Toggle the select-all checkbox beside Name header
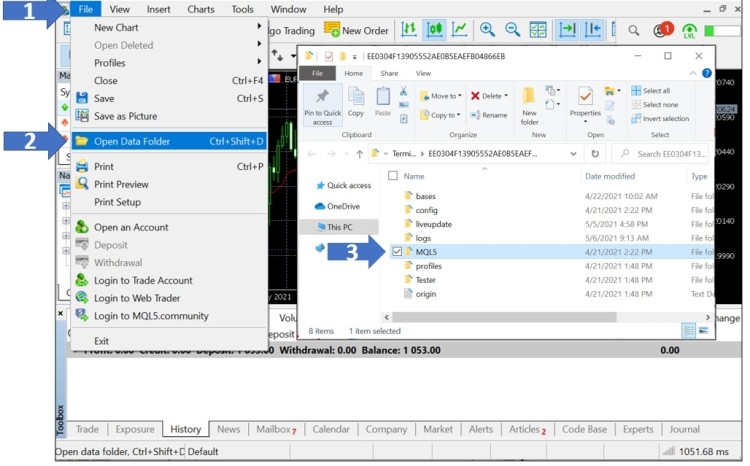750x466 pixels. [x=392, y=176]
